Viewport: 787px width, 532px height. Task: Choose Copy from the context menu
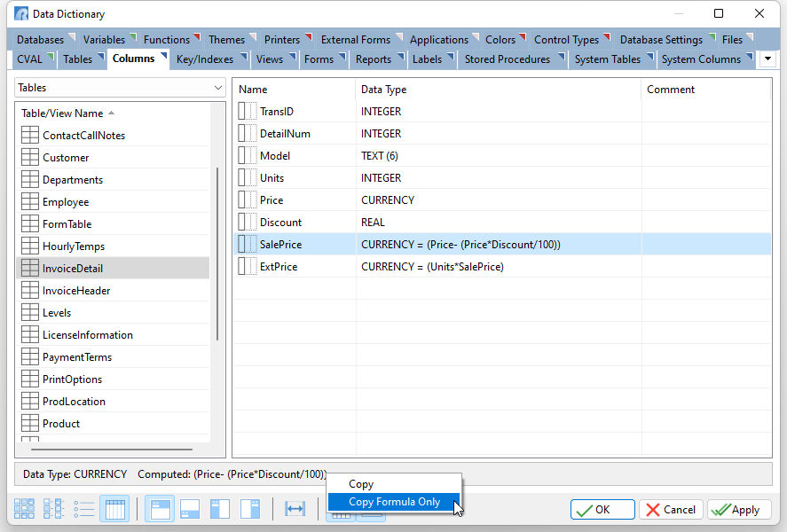(394, 484)
